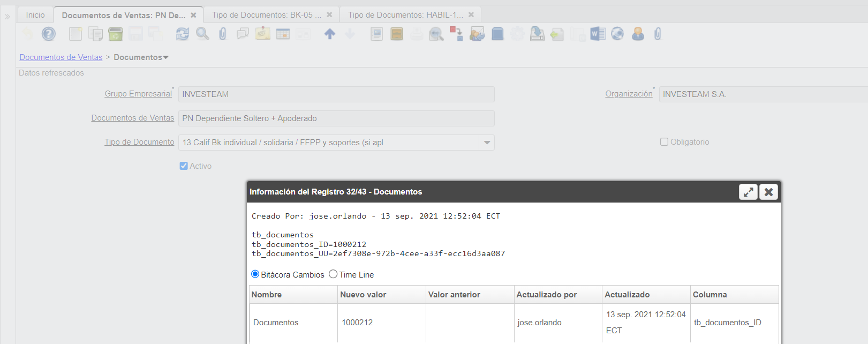Toggle the grid view table icon
Screen dimensions: 868x344
(283, 34)
